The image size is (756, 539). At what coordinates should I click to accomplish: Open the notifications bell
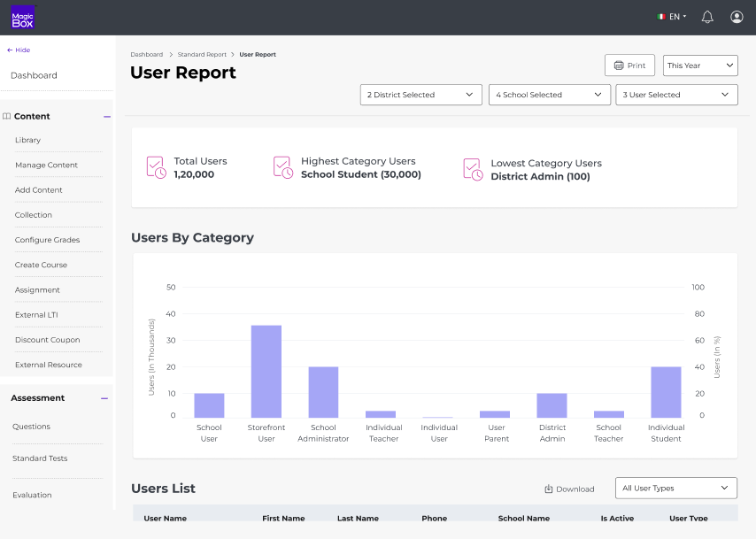[x=707, y=17]
